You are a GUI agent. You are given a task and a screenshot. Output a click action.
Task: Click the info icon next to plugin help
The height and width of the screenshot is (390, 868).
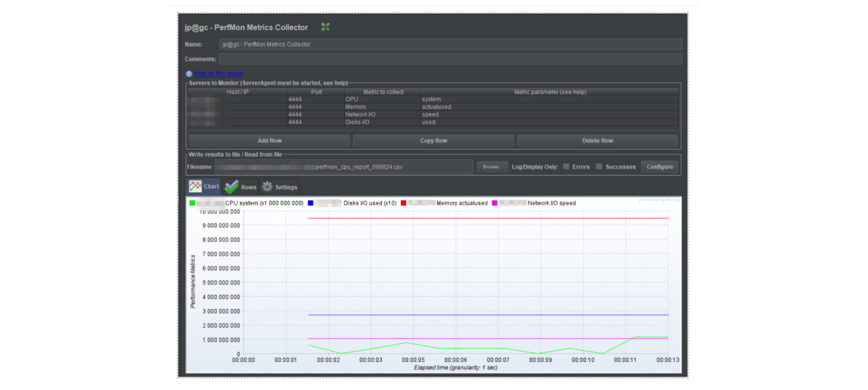(x=189, y=73)
